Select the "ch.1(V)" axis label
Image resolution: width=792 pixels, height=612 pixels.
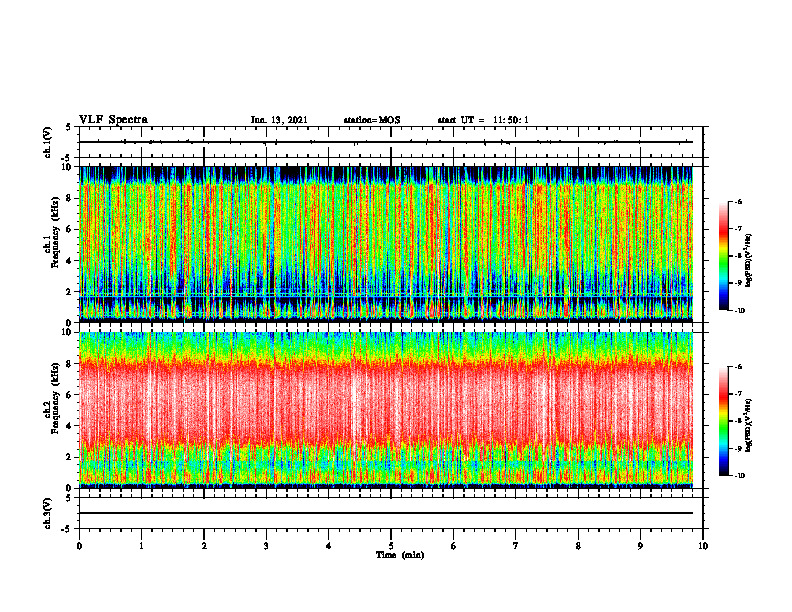coord(47,142)
